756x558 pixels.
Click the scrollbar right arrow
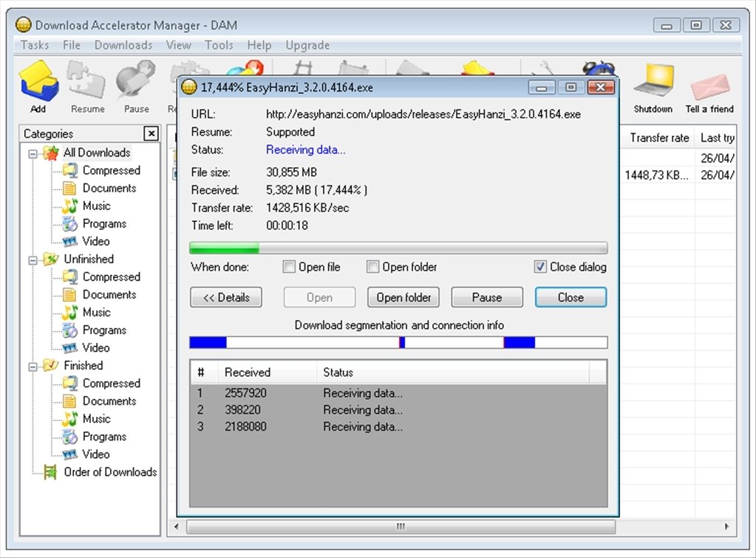[x=726, y=526]
